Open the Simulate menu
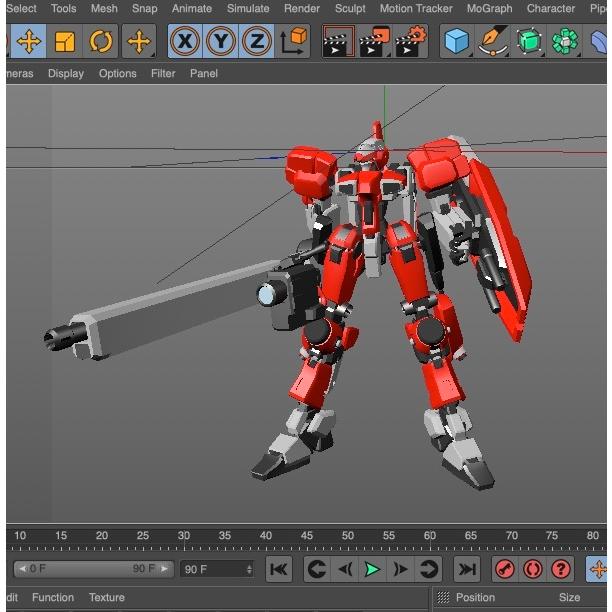This screenshot has height=612, width=612. tap(248, 8)
